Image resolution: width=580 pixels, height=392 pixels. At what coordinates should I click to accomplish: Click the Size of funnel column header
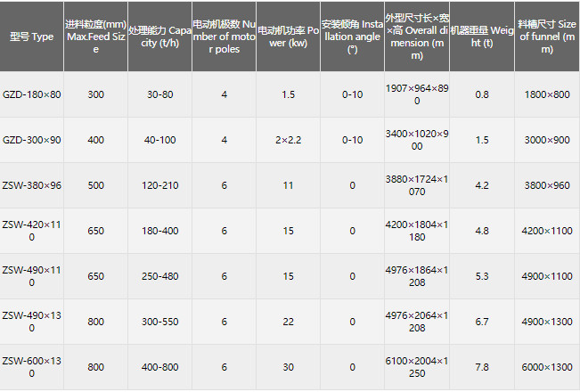[547, 37]
